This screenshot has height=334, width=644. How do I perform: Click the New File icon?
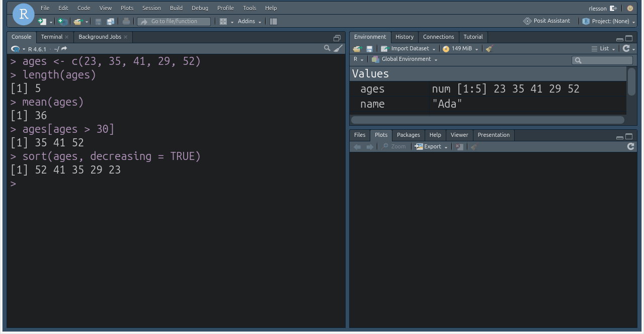[42, 21]
